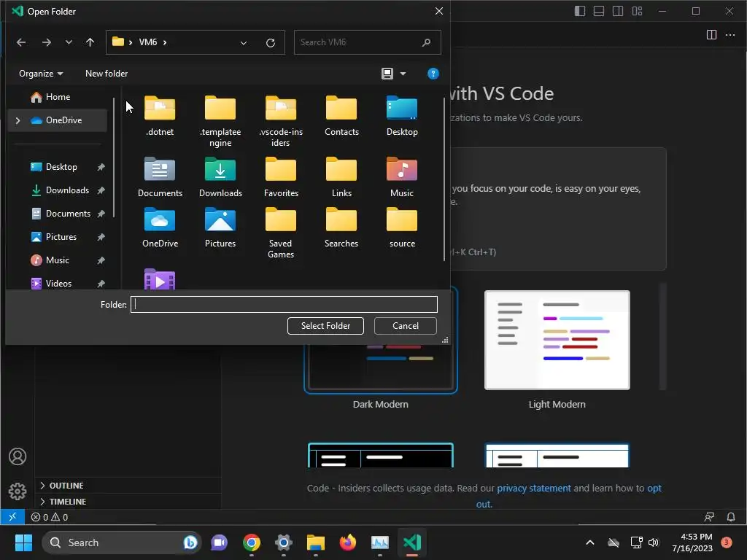
Task: Expand the OneDrive tree node
Action: point(18,120)
